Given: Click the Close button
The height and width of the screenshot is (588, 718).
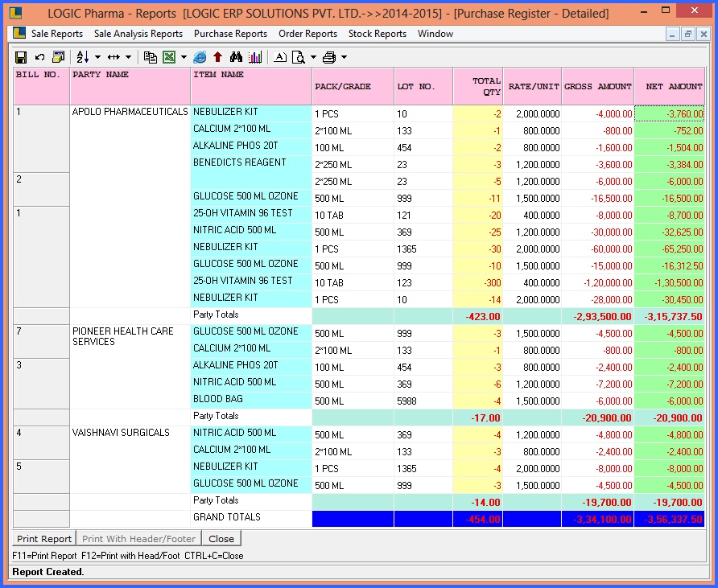Looking at the screenshot, I should click(x=221, y=538).
